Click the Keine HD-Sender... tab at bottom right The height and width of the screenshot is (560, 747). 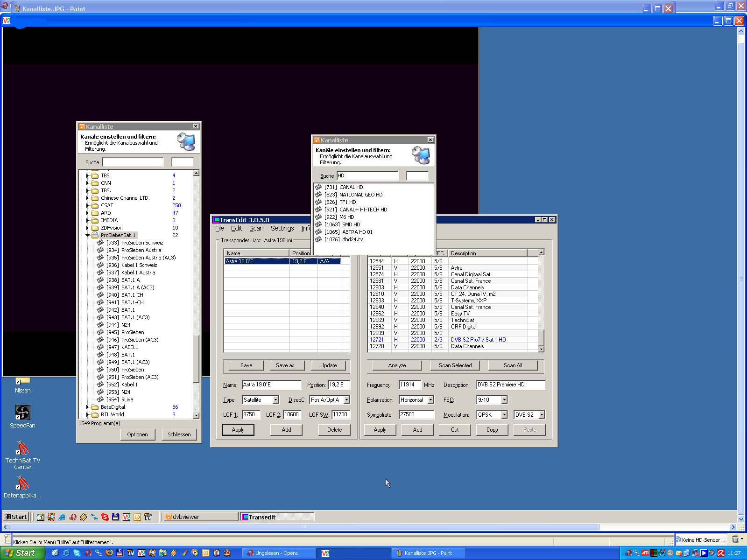point(702,539)
